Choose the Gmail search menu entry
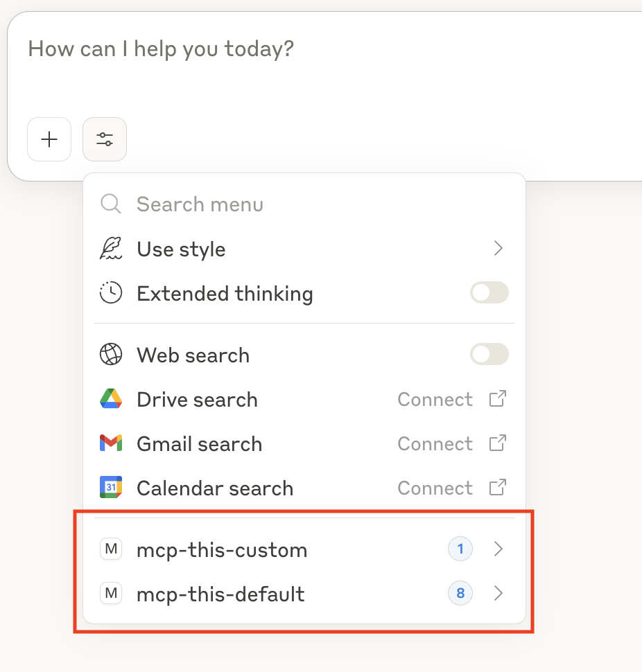Screen dimensions: 642x672 coord(304,443)
